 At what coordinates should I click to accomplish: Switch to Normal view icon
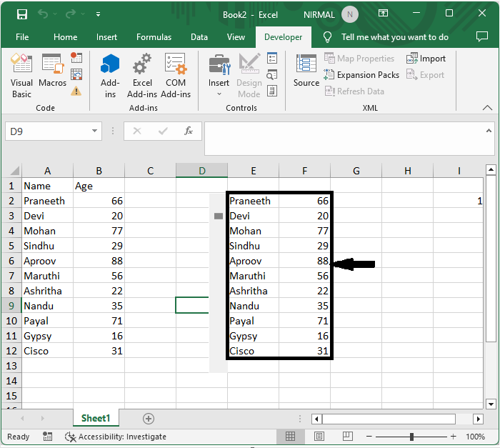(x=290, y=436)
